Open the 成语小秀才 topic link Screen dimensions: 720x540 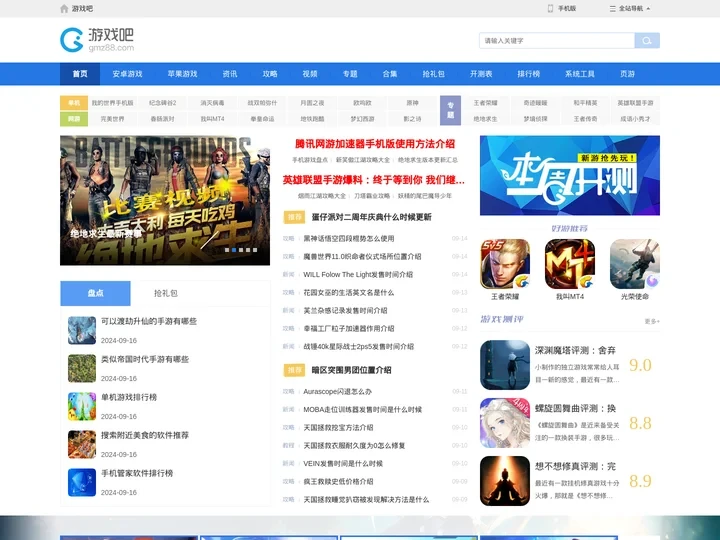point(636,118)
